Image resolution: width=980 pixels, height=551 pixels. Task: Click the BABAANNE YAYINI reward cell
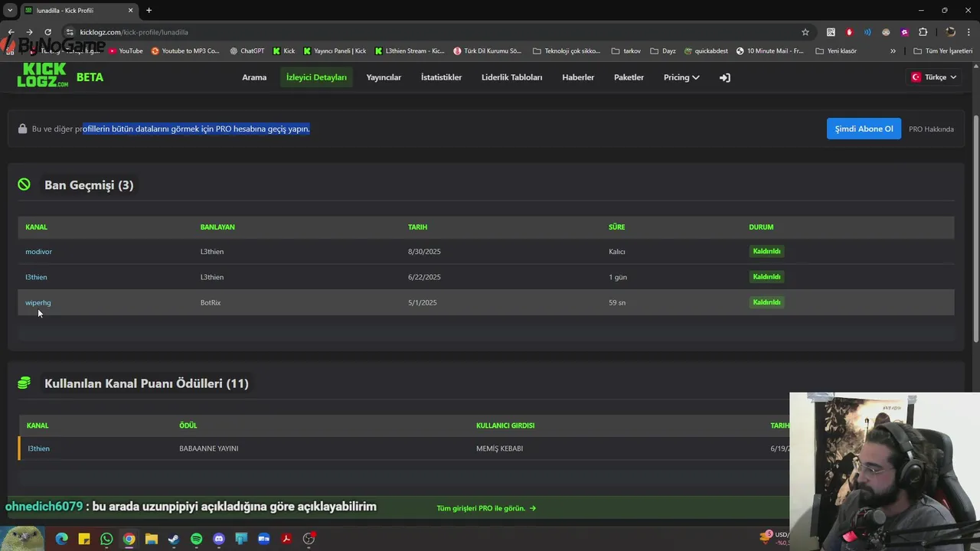(208, 448)
